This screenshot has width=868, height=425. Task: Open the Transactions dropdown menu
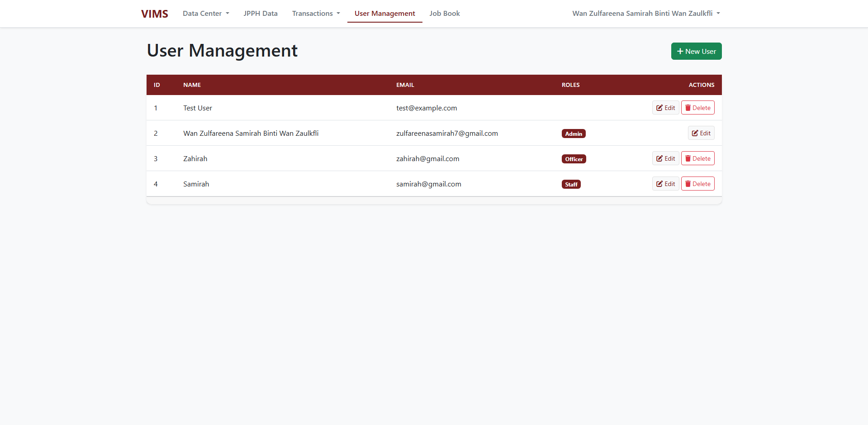(x=316, y=14)
